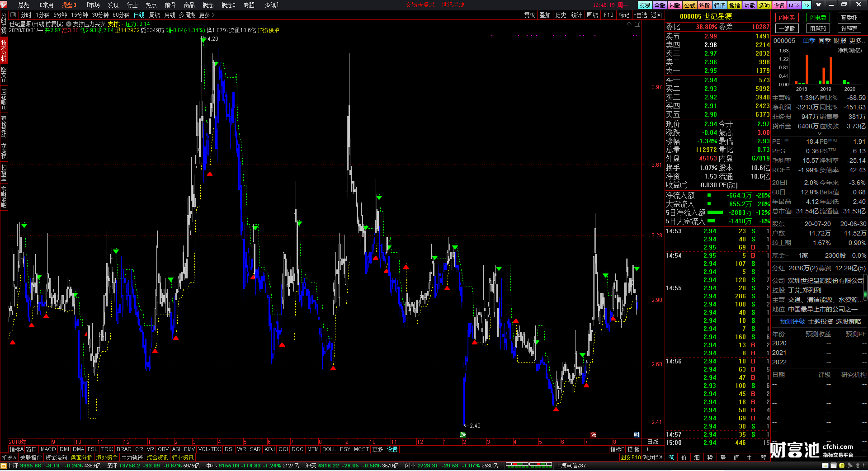The height and width of the screenshot is (471, 868).
Task: Click the chart layout toggle icon left of 分时
Action: [13, 15]
